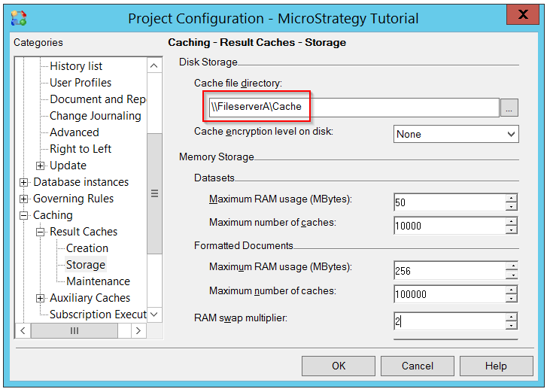Image resolution: width=550 pixels, height=392 pixels.
Task: Open Help for this dialog
Action: 496,366
